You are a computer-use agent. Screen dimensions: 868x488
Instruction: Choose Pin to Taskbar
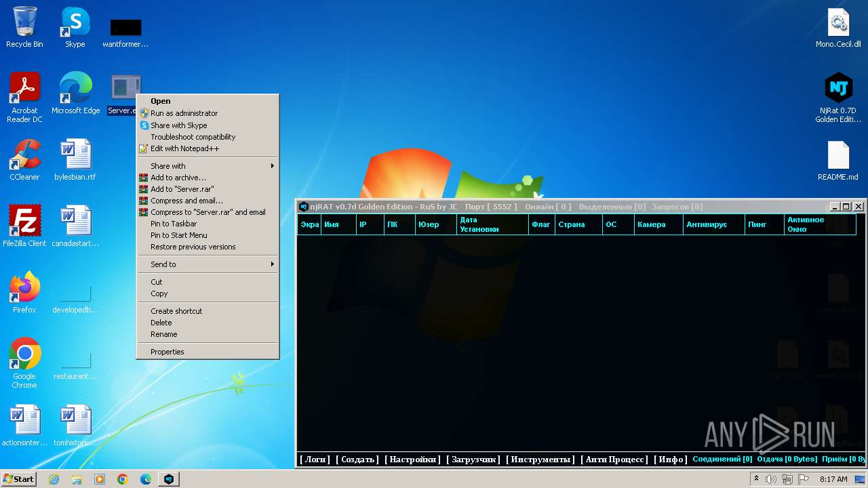click(x=208, y=224)
